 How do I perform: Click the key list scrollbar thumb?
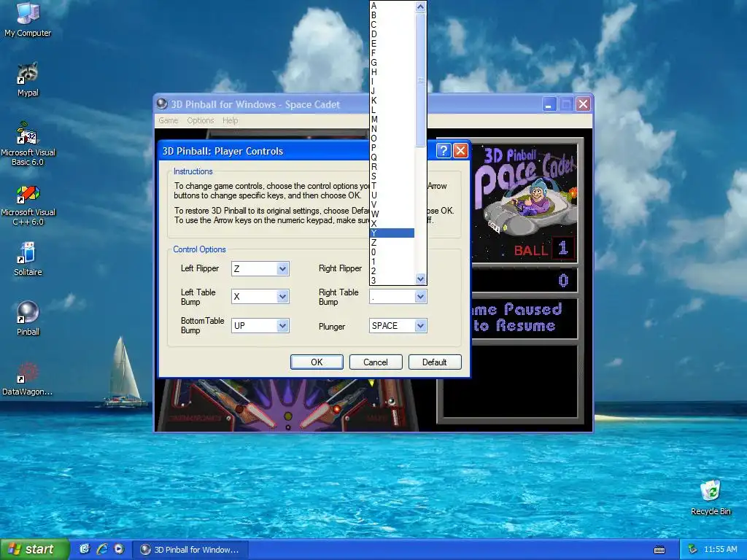coord(420,80)
